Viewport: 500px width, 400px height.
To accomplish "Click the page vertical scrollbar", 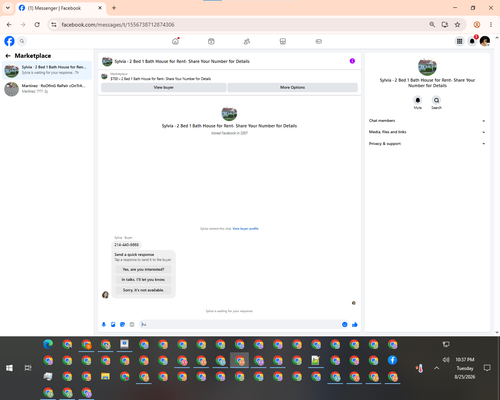I will (497, 185).
